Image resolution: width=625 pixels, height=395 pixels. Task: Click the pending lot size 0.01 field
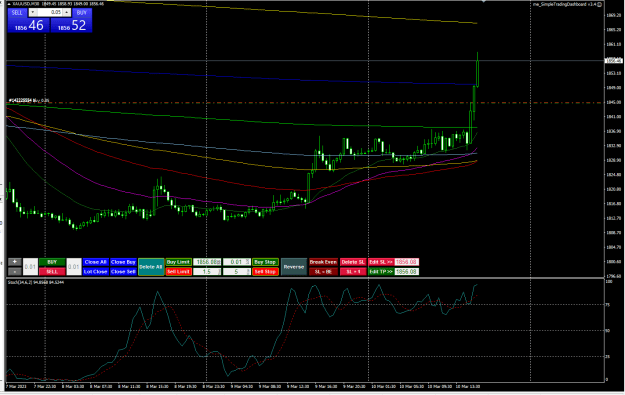pos(237,262)
